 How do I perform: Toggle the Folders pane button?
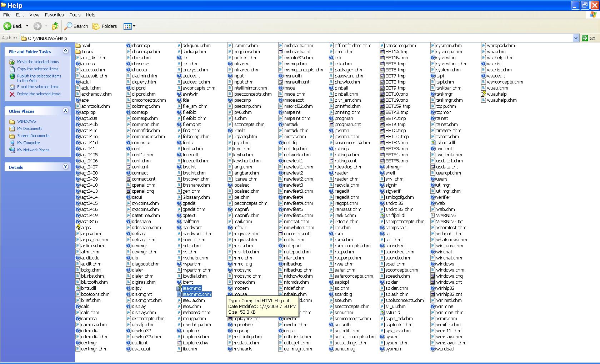point(105,26)
